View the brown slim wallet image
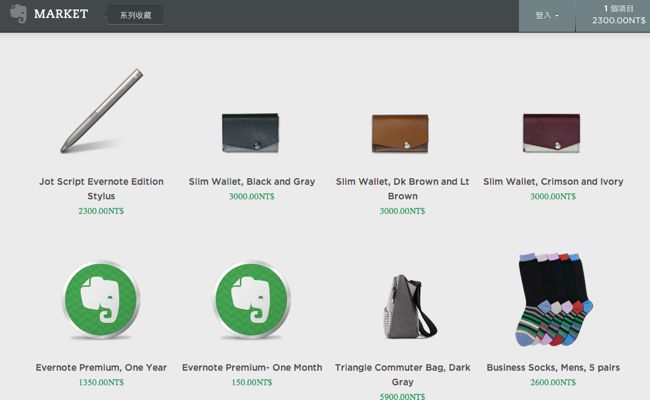This screenshot has height=400, width=650. 400,133
